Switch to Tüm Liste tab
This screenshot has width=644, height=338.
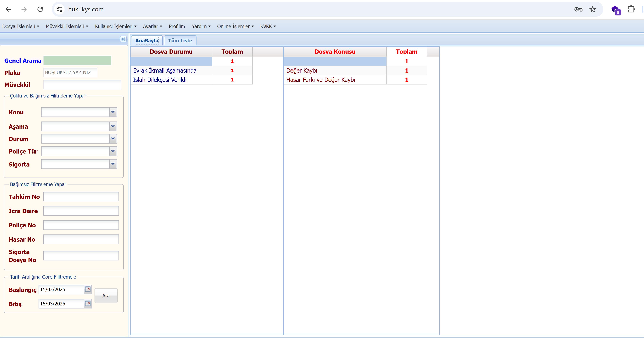[x=180, y=41]
